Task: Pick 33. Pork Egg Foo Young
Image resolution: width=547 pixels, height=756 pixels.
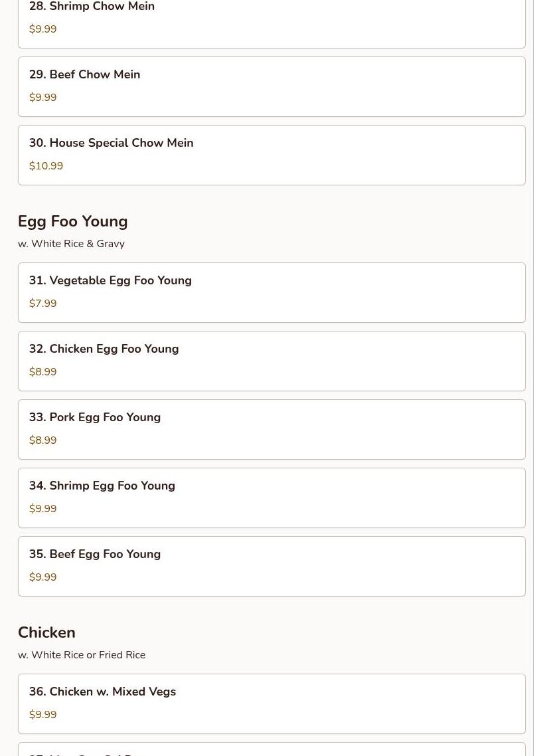Action: click(x=272, y=430)
